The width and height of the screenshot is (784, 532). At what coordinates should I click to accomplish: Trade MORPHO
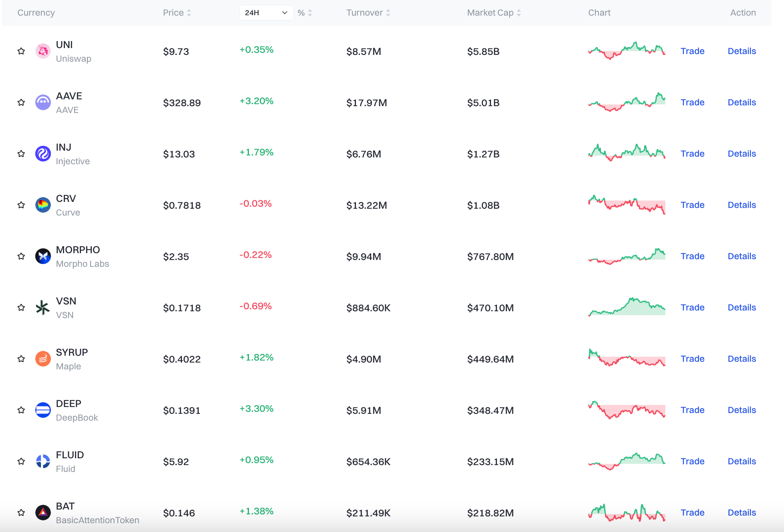[x=692, y=256]
